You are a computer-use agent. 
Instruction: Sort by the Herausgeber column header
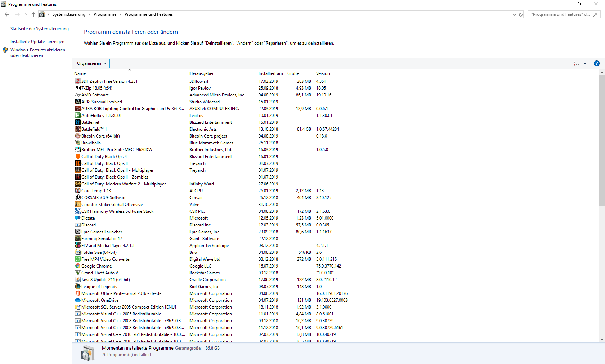pyautogui.click(x=221, y=73)
